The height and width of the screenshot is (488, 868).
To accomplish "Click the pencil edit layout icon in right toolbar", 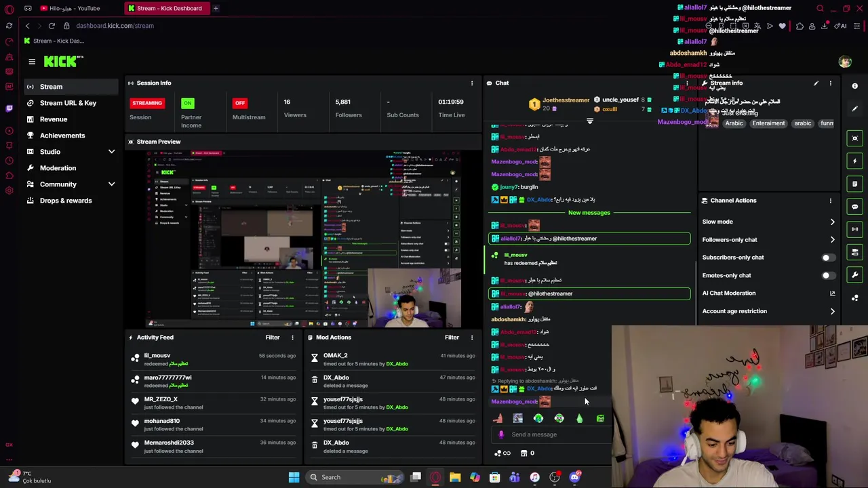I will click(x=855, y=108).
